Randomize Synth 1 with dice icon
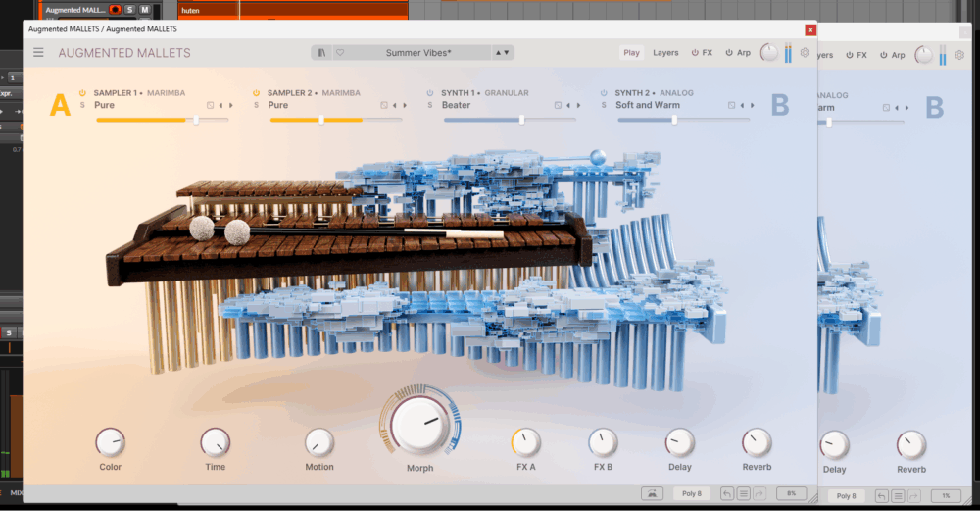The width and height of the screenshot is (980, 511). pos(558,105)
